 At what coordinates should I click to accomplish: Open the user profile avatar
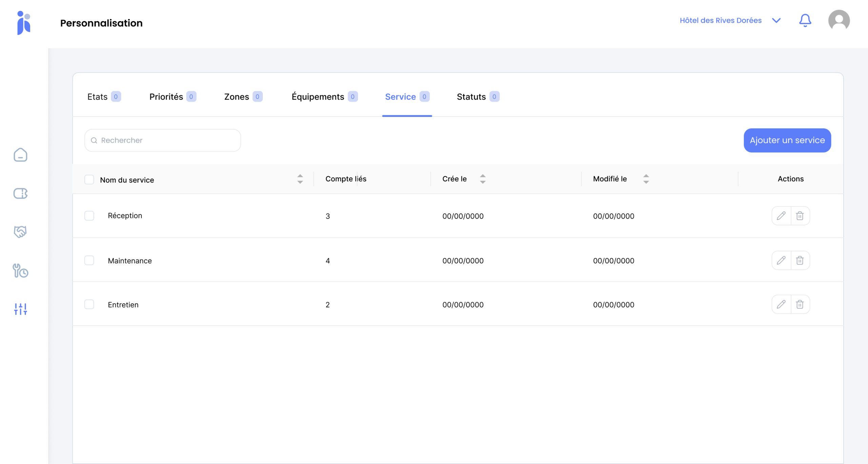[x=839, y=21]
